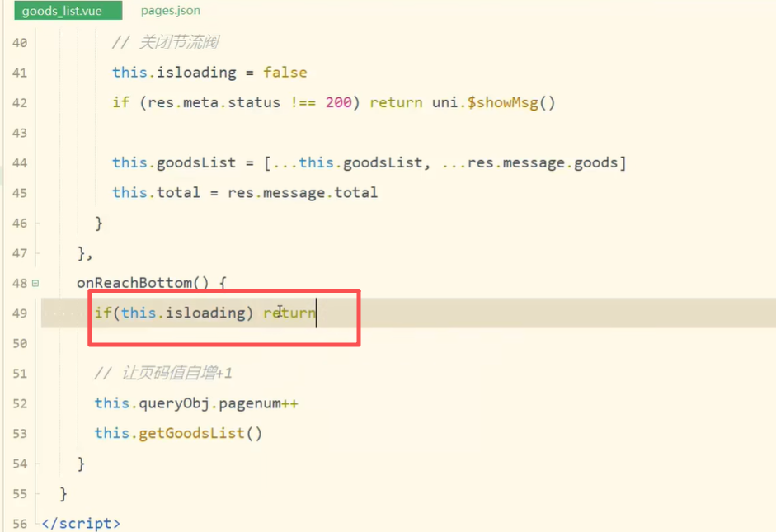The image size is (776, 532).
Task: Click line number 45 in the gutter
Action: (20, 193)
